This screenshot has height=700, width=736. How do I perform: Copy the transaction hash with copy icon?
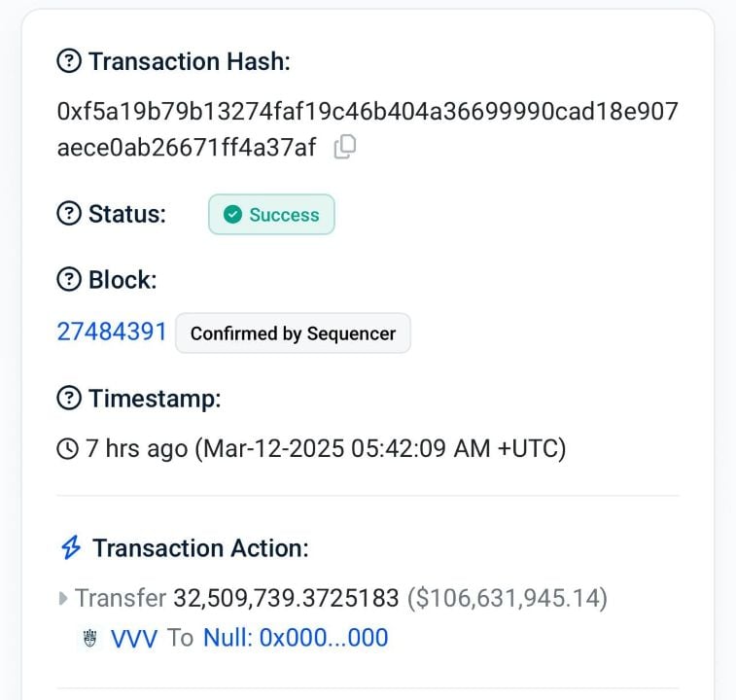345,147
